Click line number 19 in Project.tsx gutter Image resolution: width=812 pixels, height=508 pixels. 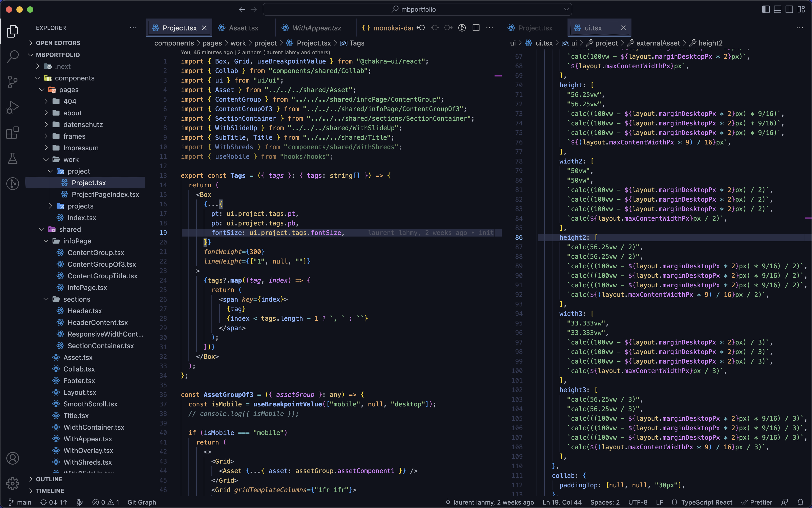click(163, 233)
